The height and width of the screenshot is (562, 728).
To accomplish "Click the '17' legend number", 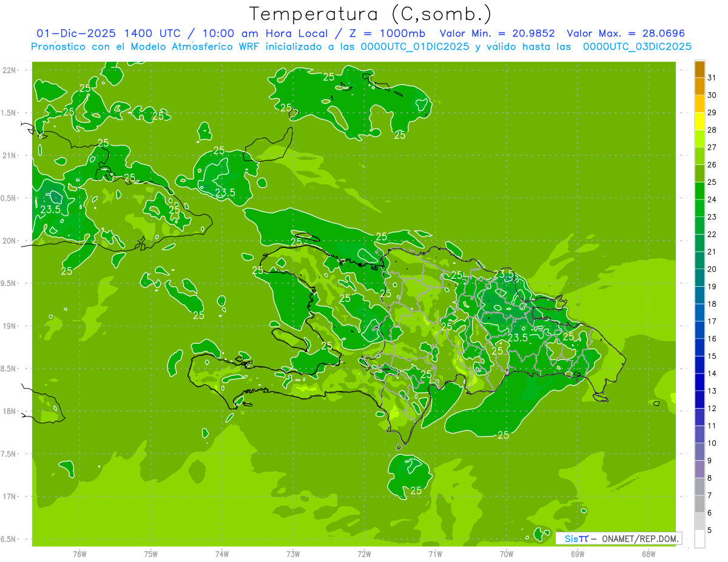I will point(712,321).
